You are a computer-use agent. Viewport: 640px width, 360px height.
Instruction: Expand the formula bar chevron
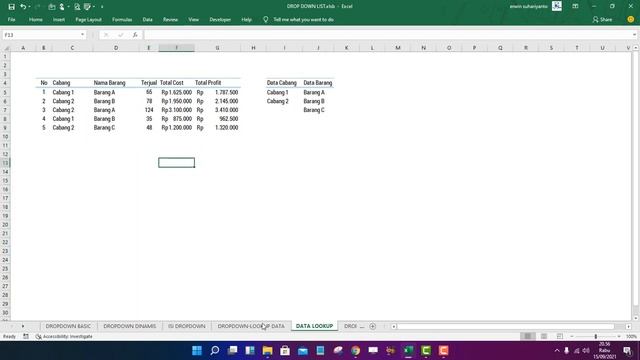634,35
